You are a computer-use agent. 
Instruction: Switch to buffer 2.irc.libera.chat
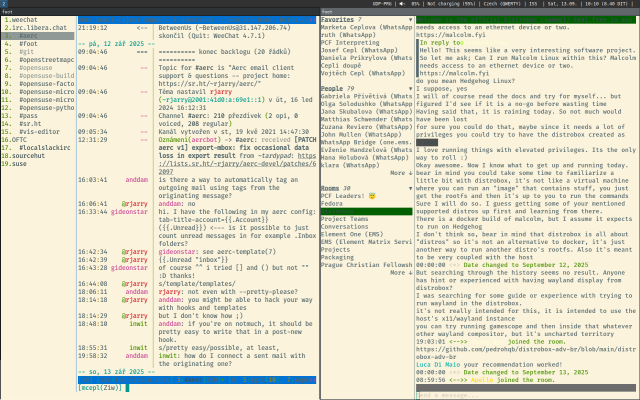tap(36, 28)
